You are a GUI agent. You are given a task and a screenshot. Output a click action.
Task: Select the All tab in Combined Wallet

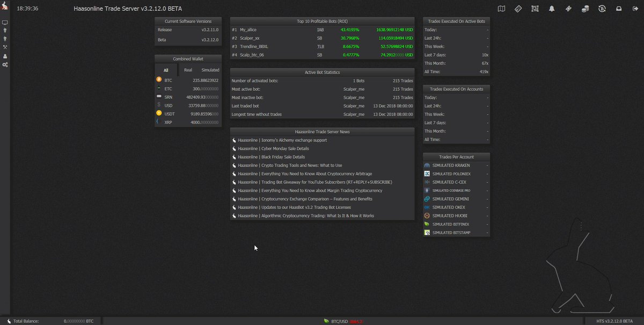click(166, 70)
